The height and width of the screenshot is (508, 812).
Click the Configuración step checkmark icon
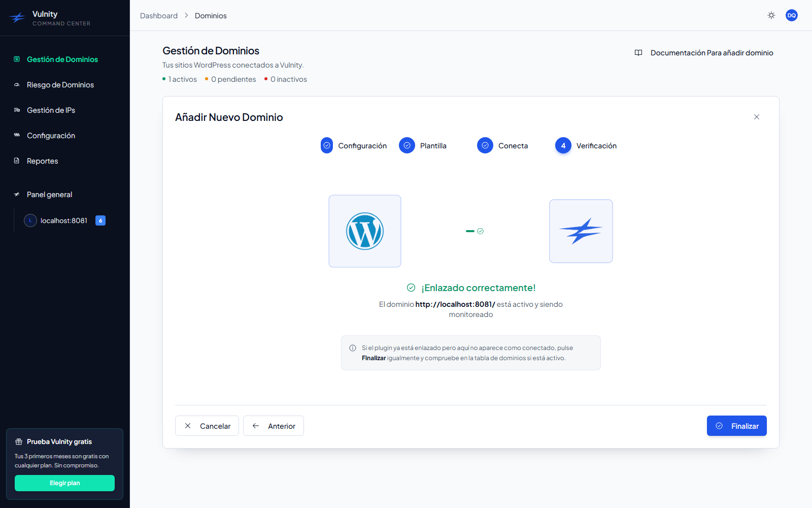327,145
